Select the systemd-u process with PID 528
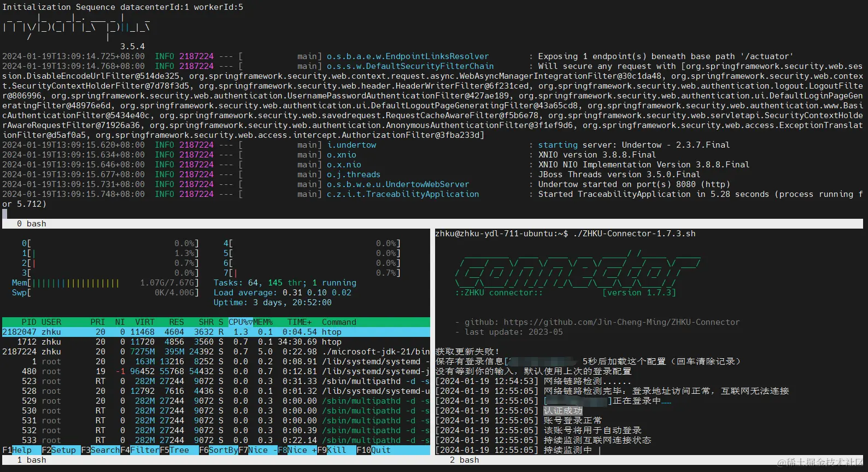 216,391
